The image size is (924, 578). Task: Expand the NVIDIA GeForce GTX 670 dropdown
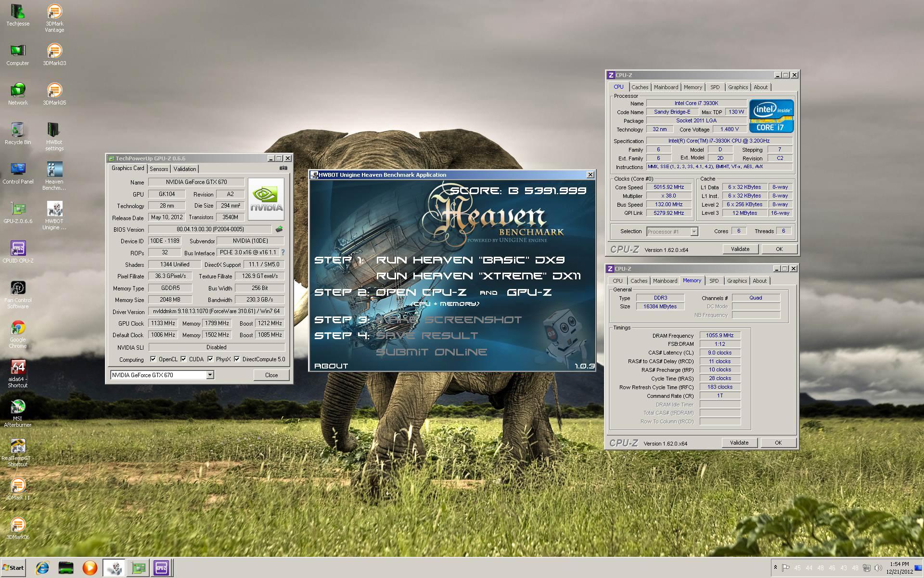click(x=210, y=375)
